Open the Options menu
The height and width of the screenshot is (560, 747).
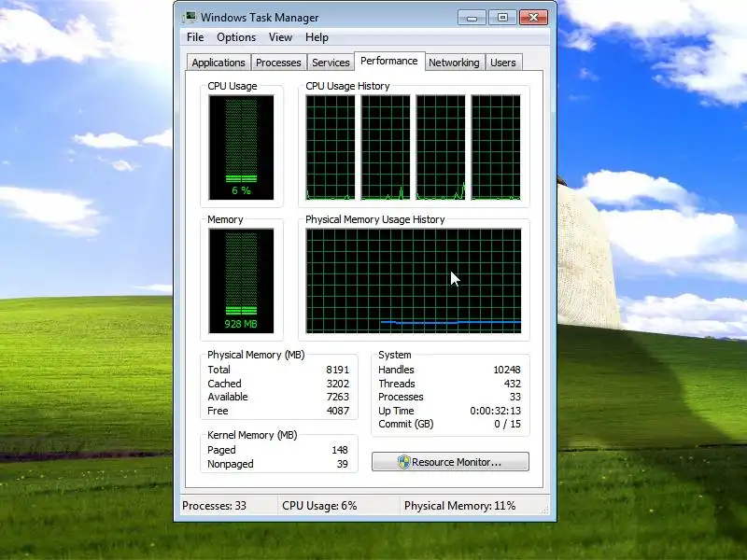click(236, 37)
